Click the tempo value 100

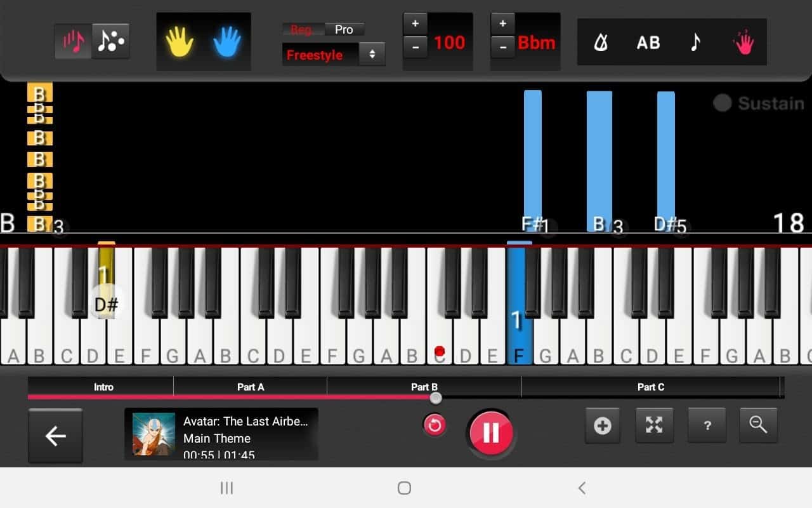coord(449,43)
